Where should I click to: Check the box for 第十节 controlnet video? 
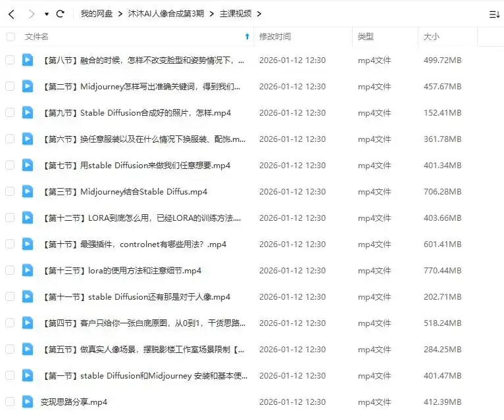(10, 245)
